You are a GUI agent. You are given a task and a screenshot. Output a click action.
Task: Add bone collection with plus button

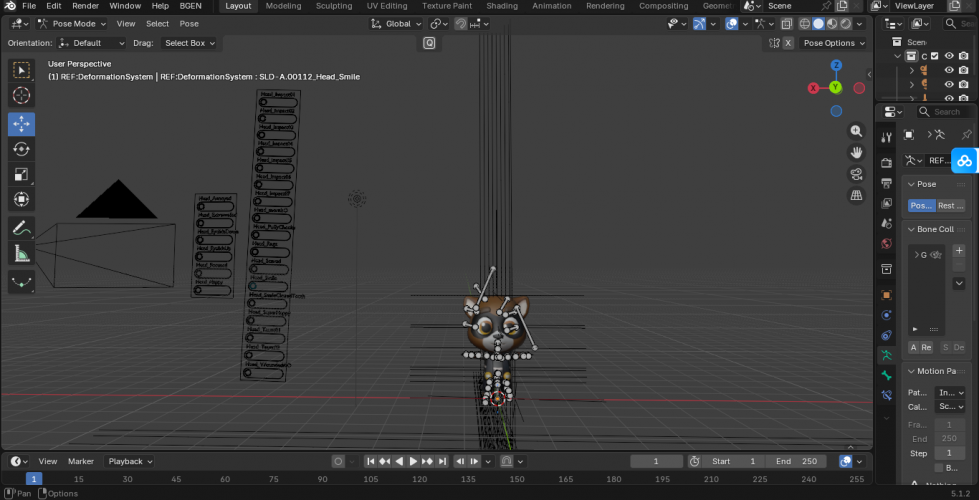(960, 251)
